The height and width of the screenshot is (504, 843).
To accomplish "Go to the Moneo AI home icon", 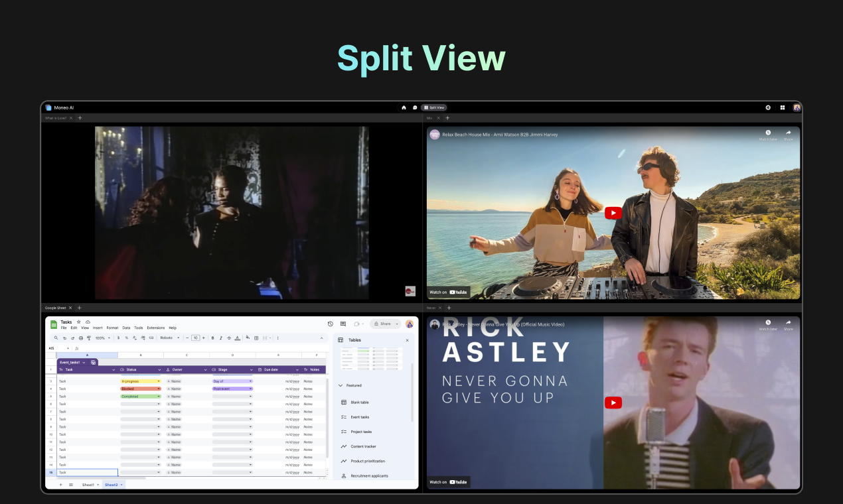I will (404, 107).
